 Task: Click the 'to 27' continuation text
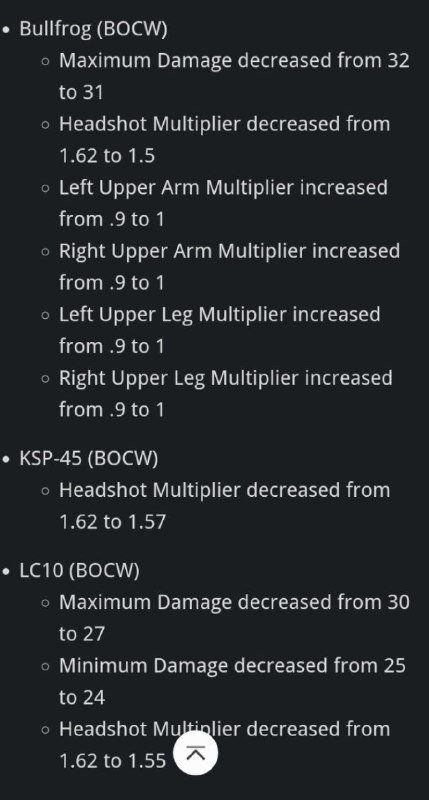(x=82, y=634)
